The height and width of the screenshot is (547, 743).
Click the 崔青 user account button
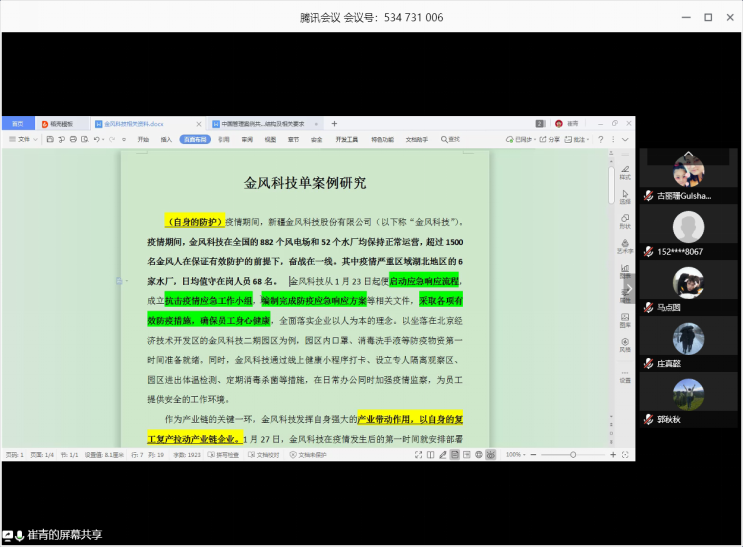pyautogui.click(x=567, y=124)
